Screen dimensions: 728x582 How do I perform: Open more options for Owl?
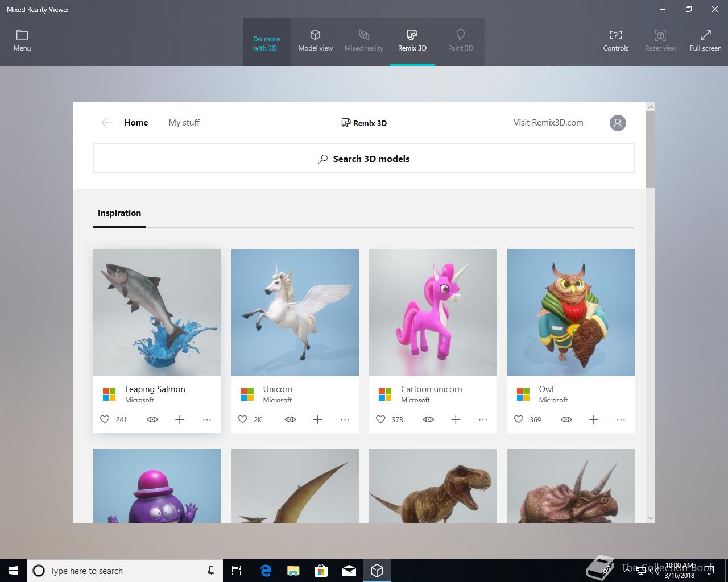(x=621, y=419)
